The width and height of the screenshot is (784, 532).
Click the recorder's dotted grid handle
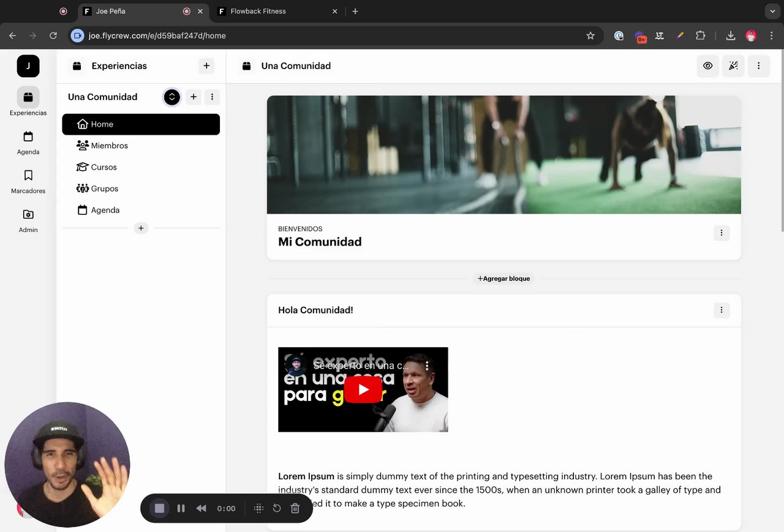pos(258,508)
